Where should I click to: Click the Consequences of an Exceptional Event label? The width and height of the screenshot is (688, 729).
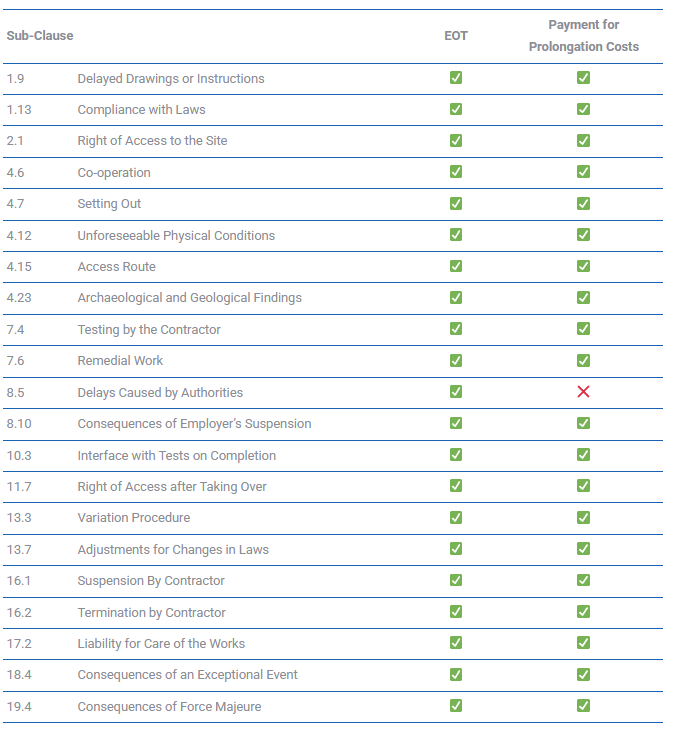[188, 675]
